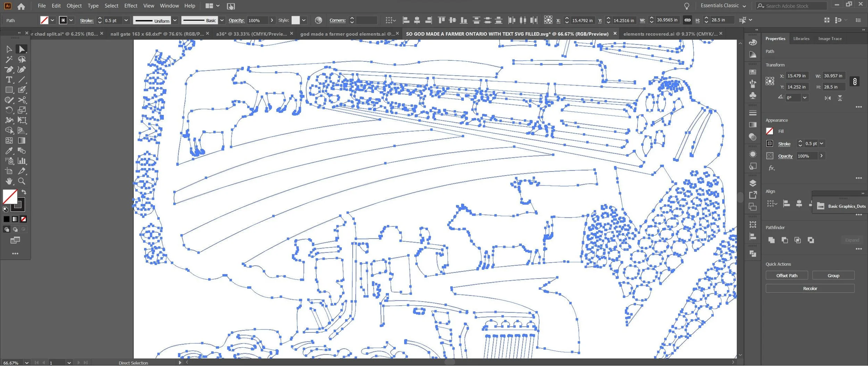This screenshot has width=868, height=366.
Task: Select the Free Transform tool
Action: pos(22,120)
